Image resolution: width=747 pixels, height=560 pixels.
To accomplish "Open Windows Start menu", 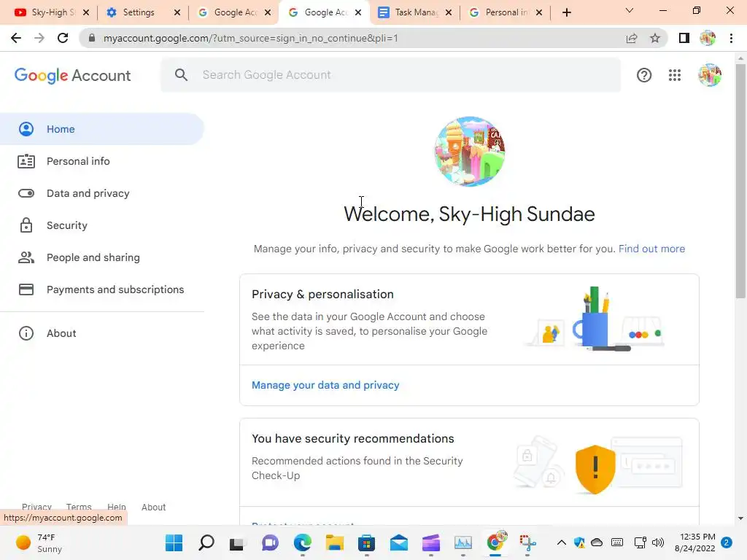I will pos(174,542).
